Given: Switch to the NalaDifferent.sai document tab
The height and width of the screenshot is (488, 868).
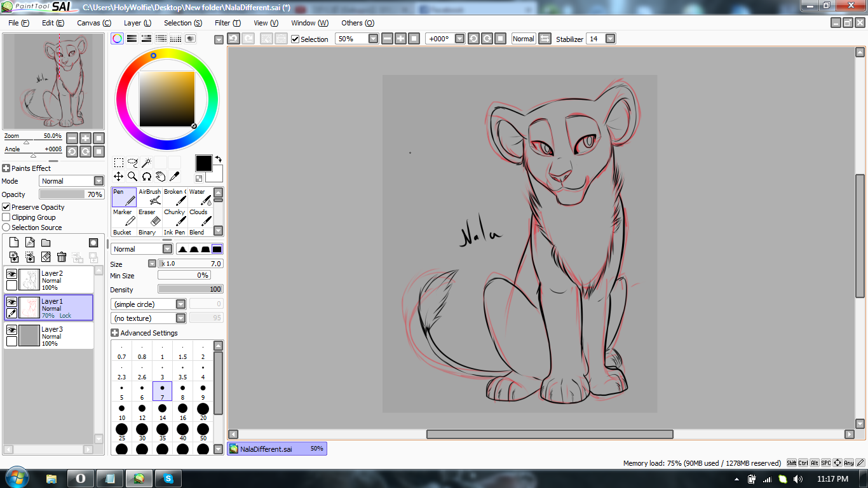Looking at the screenshot, I should click(x=277, y=449).
